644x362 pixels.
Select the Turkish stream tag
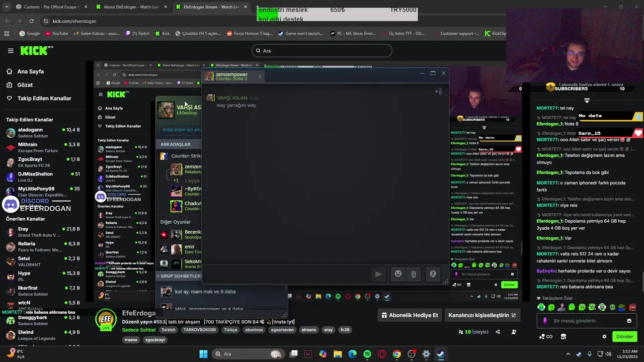(x=168, y=330)
